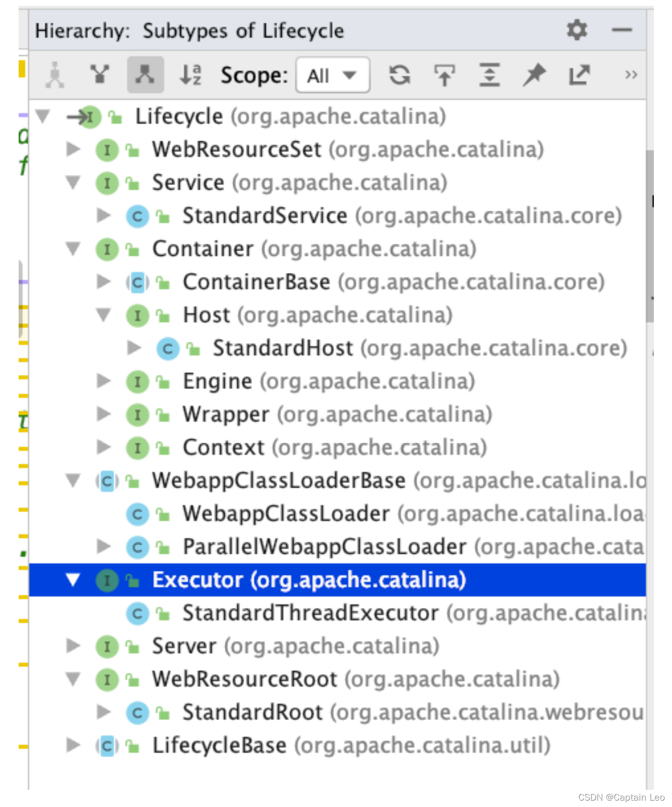672x807 pixels.
Task: Select the Container interface row
Action: [337, 249]
